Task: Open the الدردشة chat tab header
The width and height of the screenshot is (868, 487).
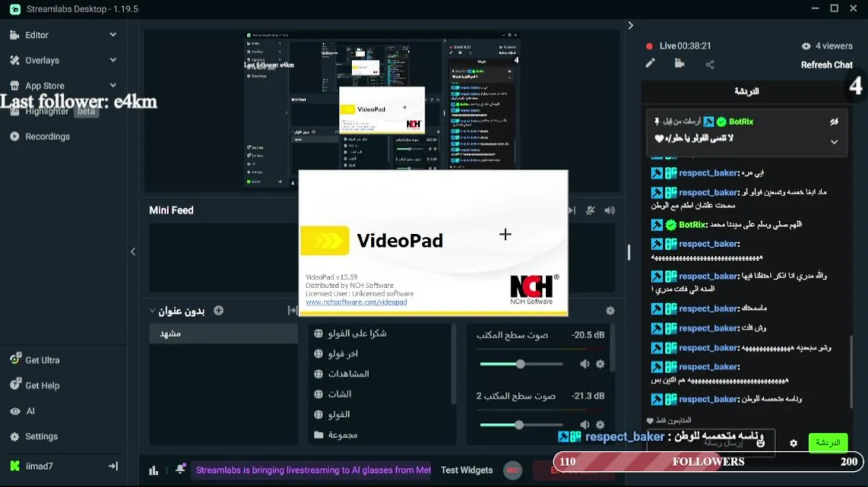Action: click(x=746, y=91)
